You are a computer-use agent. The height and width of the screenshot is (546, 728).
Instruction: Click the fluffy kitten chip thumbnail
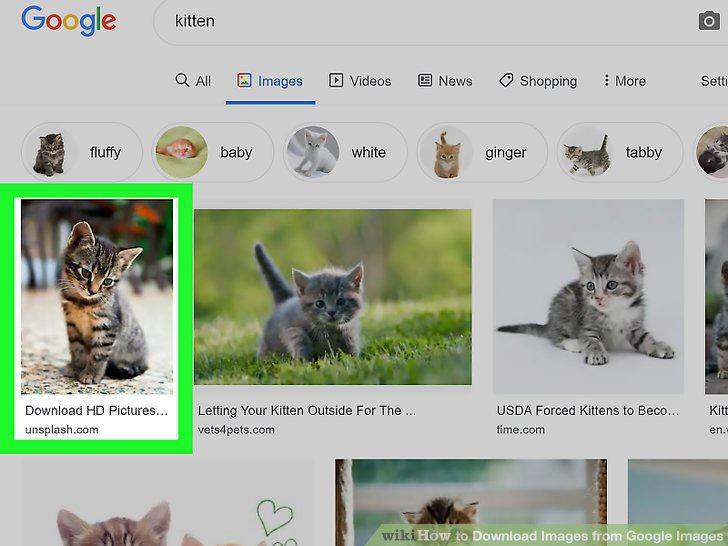click(x=49, y=153)
